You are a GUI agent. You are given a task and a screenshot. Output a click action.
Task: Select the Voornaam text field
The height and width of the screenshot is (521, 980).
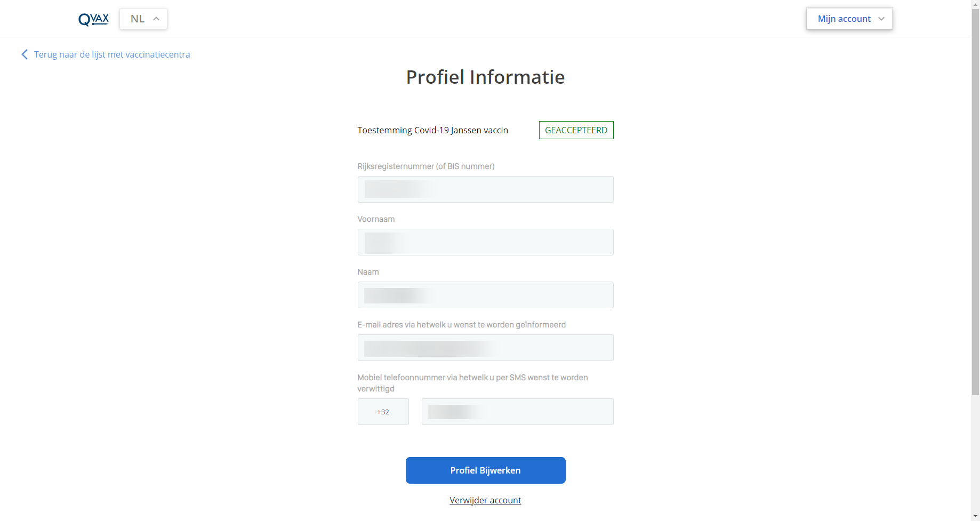(485, 242)
